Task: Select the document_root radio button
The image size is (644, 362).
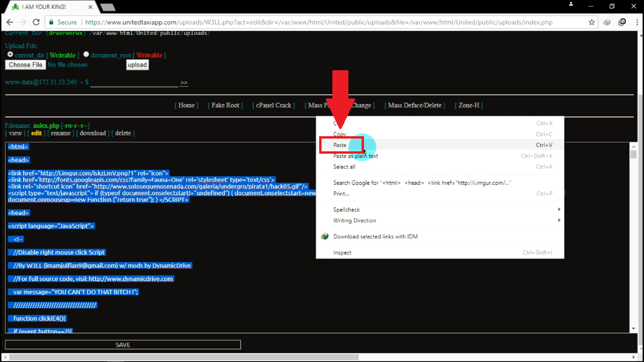Action: pyautogui.click(x=86, y=54)
